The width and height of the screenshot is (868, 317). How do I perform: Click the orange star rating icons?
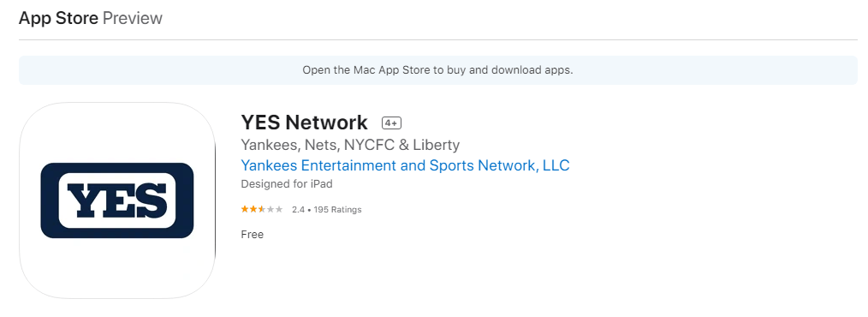coord(262,209)
